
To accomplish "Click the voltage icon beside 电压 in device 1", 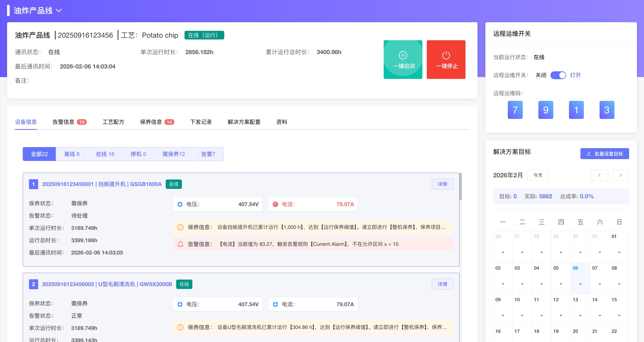I will (180, 204).
